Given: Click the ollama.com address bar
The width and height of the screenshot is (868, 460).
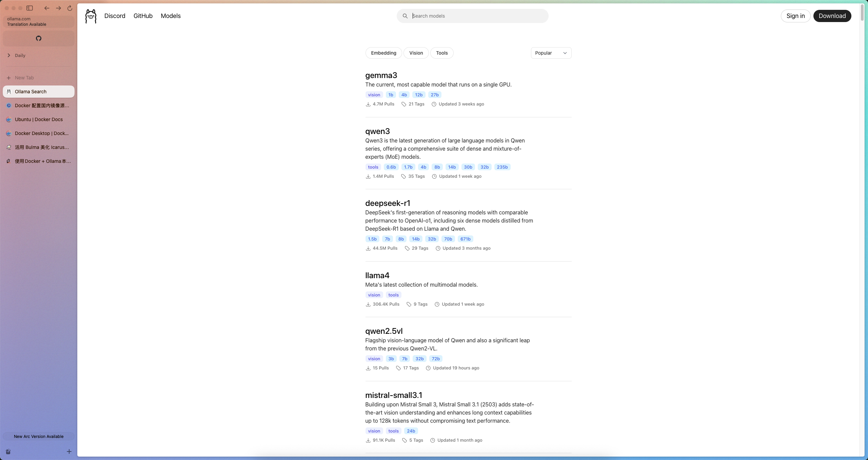Looking at the screenshot, I should (39, 21).
